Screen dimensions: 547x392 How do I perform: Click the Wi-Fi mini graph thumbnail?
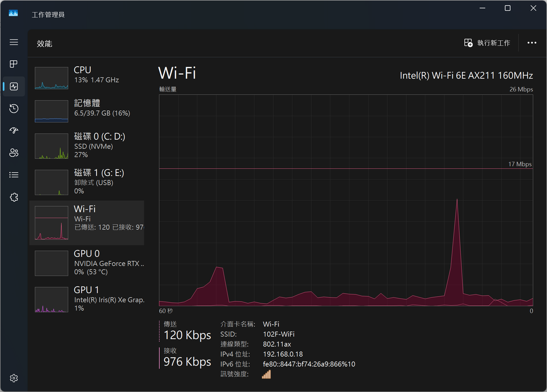click(51, 223)
